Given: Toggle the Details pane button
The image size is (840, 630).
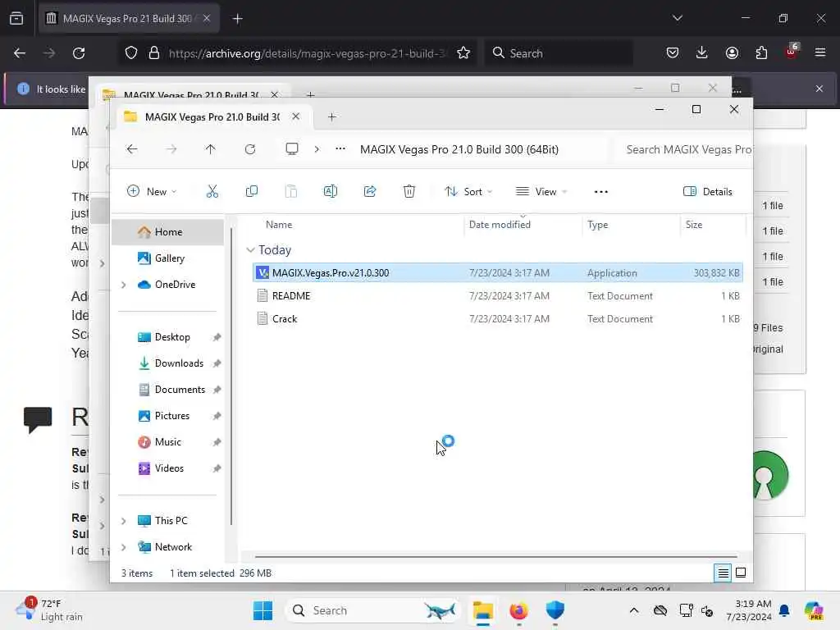Looking at the screenshot, I should pyautogui.click(x=708, y=191).
